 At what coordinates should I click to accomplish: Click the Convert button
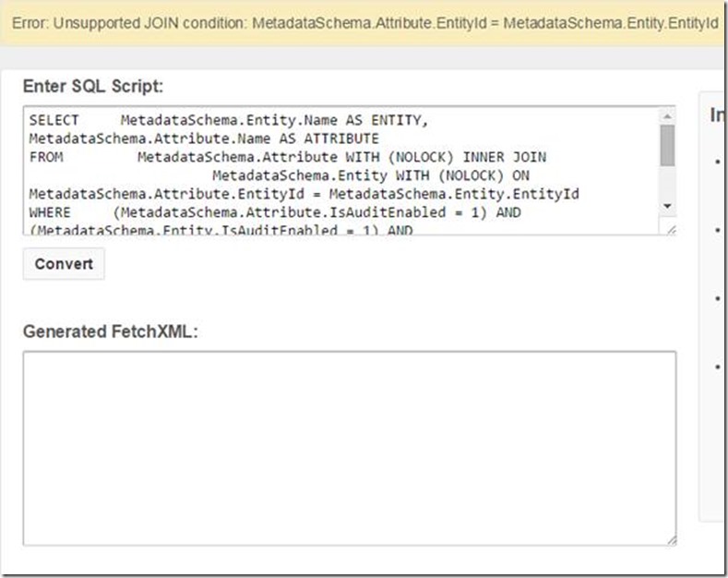(64, 264)
